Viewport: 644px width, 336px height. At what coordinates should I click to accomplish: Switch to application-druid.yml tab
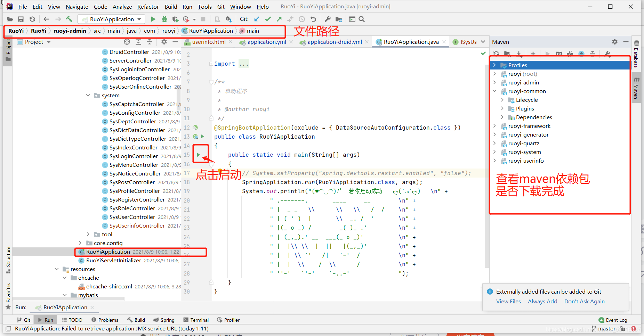click(x=335, y=42)
